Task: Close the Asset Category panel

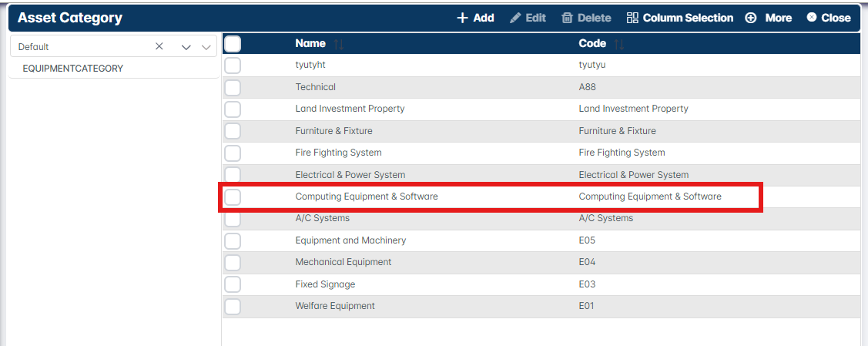Action: point(829,18)
